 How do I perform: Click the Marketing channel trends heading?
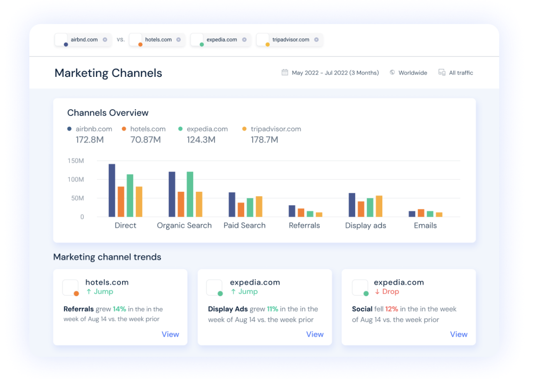coord(107,257)
